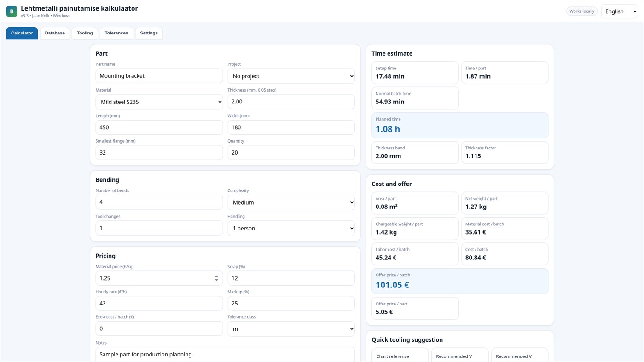
Task: Click the Setup time 17.48 min card
Action: (415, 73)
